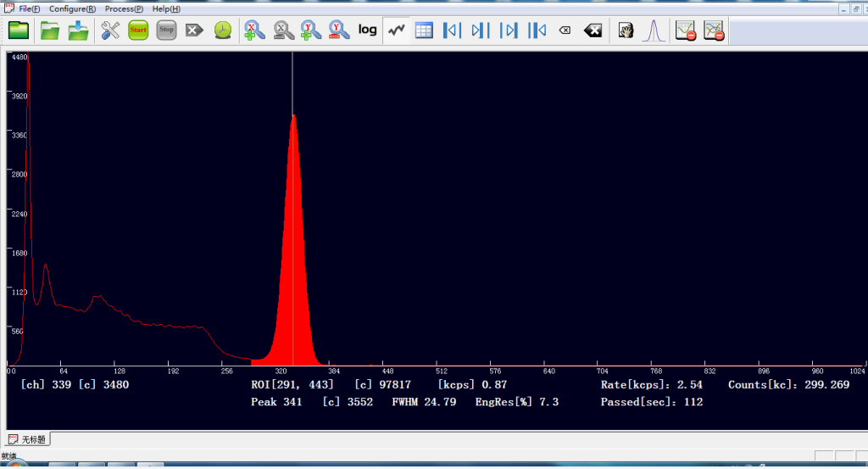Toggle log scale display
This screenshot has height=469, width=868.
368,30
